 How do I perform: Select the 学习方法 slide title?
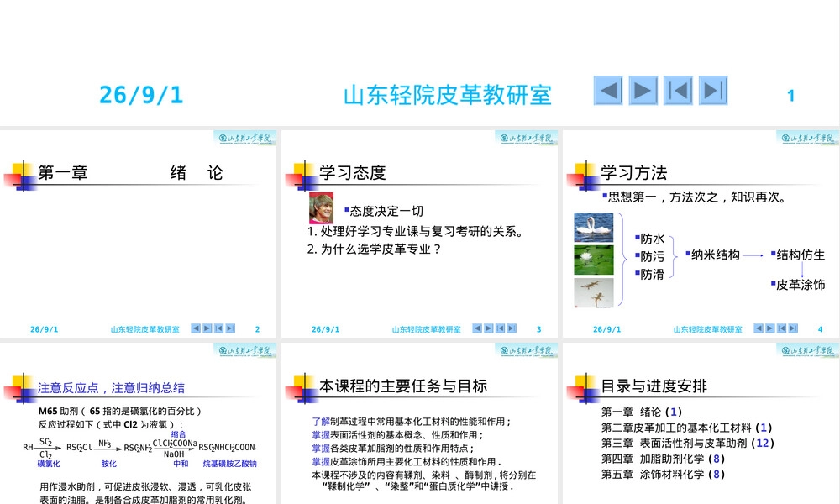(633, 172)
